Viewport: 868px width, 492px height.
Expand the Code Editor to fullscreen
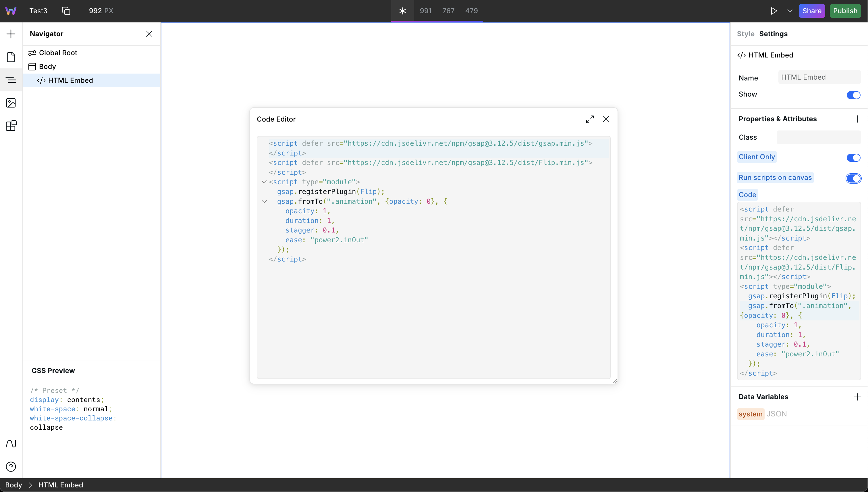point(590,119)
